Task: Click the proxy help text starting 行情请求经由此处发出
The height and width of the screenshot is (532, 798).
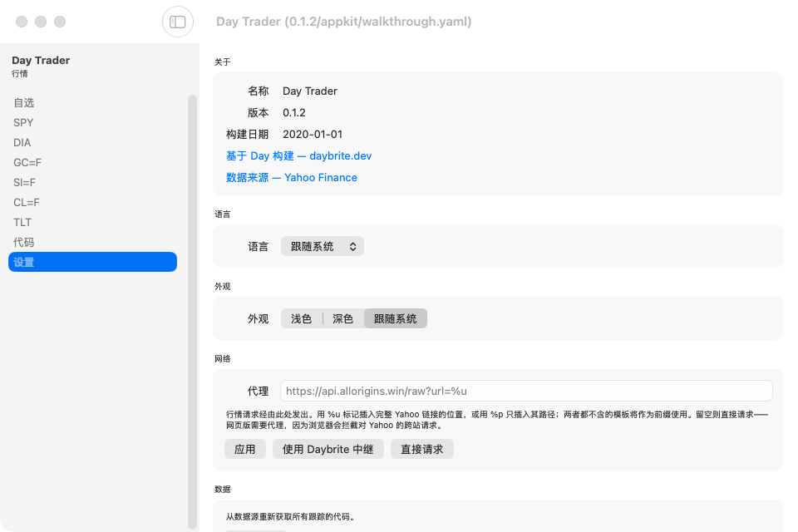Action: pos(497,420)
